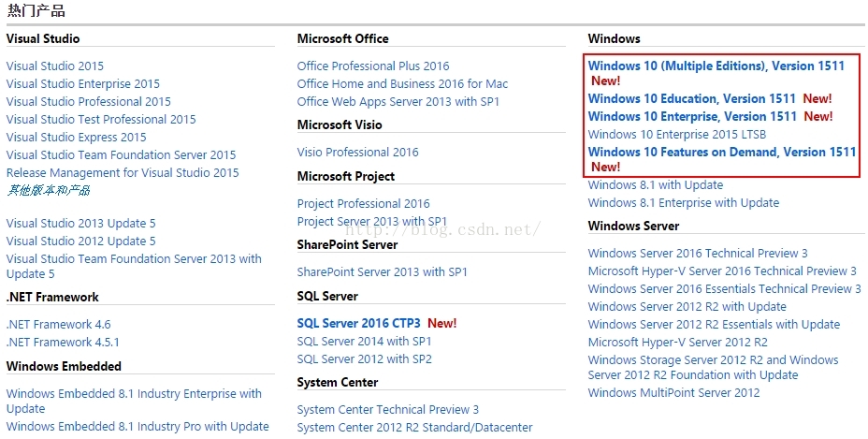The height and width of the screenshot is (439, 868).
Task: Open .NET Framework 4.6 link
Action: click(58, 324)
